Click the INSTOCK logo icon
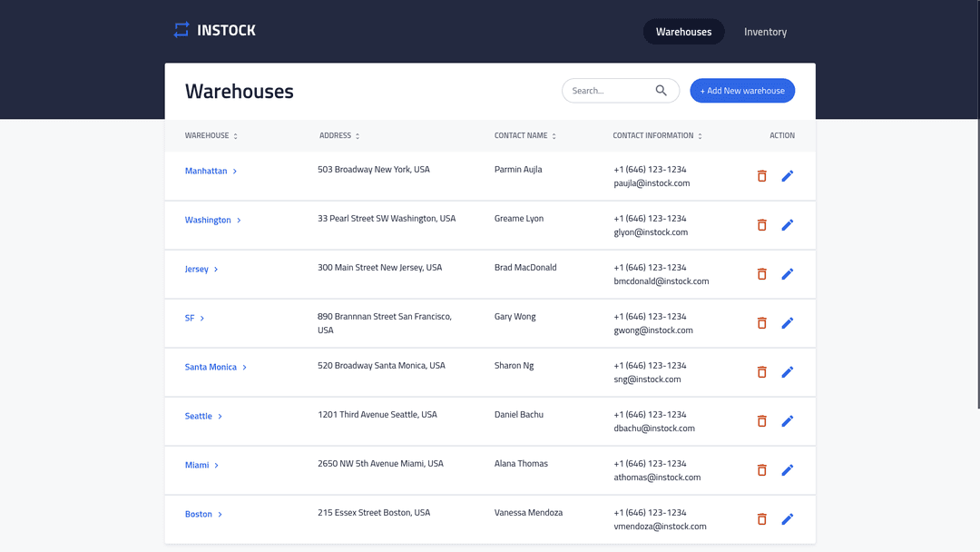The image size is (980, 552). [x=181, y=29]
